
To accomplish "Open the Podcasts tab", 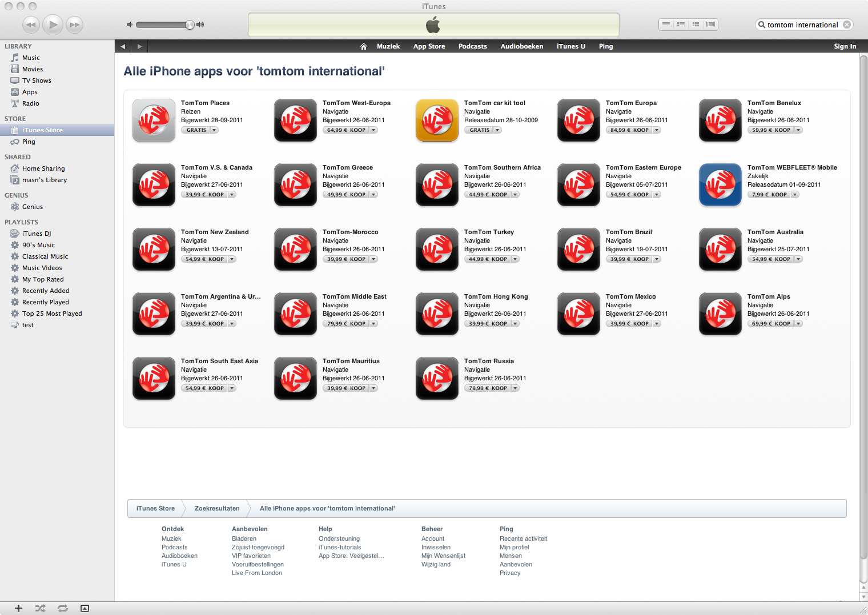I will coord(473,46).
